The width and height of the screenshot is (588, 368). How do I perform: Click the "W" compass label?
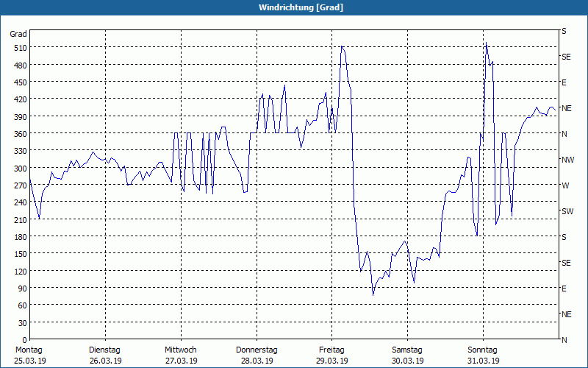click(x=565, y=186)
